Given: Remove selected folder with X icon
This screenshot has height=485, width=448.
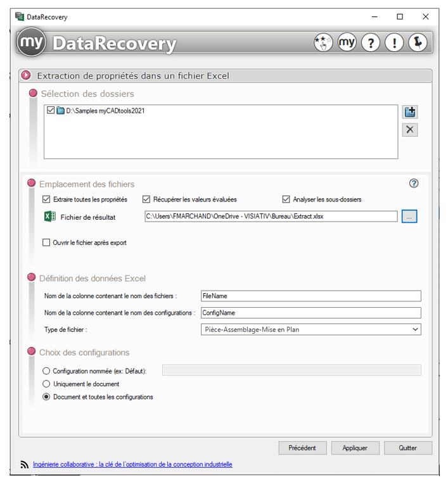Looking at the screenshot, I should click(x=409, y=130).
